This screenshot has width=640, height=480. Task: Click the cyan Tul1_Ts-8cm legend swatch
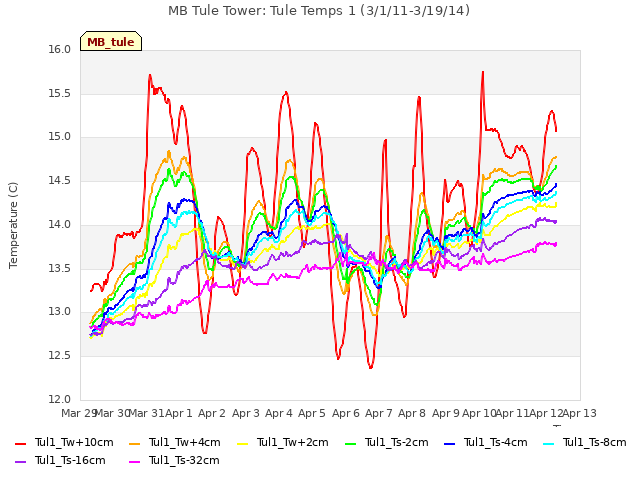549,444
